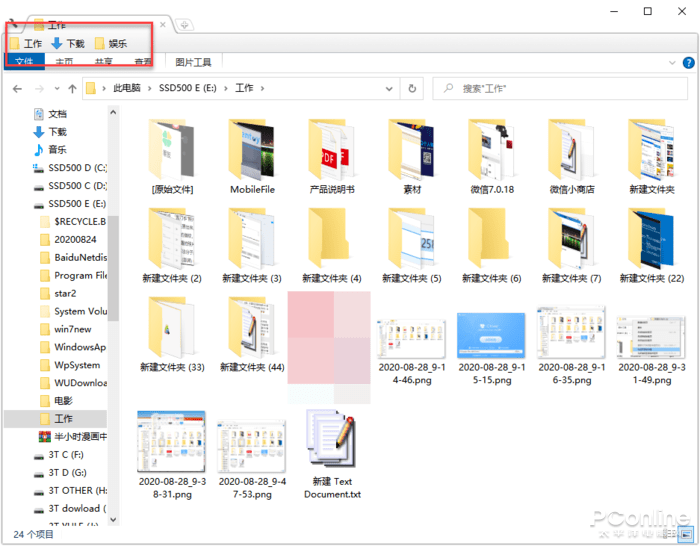Screen dimensions: 700x546
Task: Select the MobileFile folder
Action: tap(252, 157)
